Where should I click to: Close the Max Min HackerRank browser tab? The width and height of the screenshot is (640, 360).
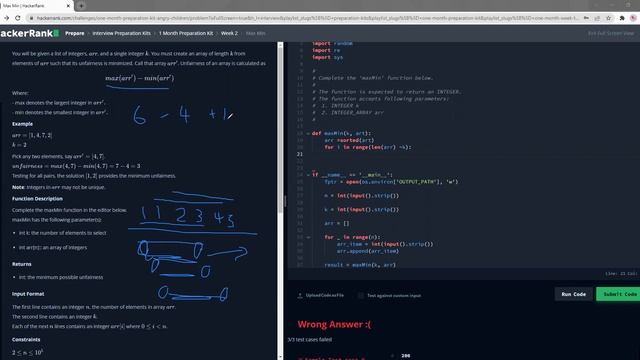click(68, 6)
